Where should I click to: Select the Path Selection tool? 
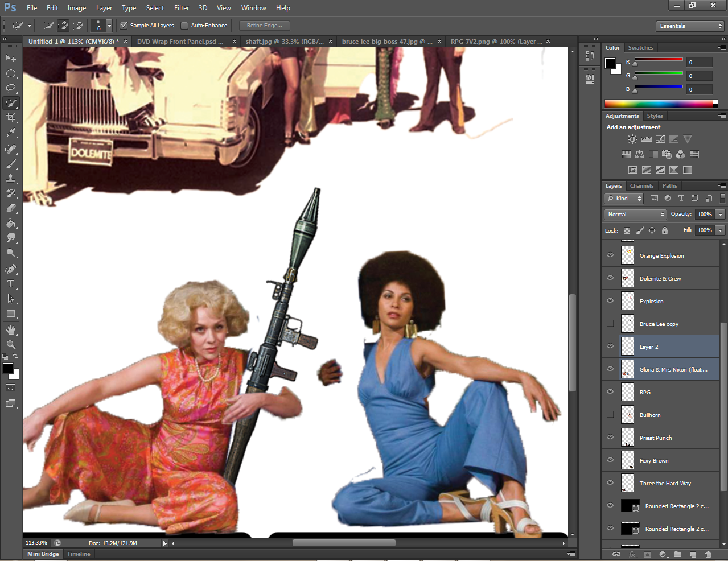11,299
